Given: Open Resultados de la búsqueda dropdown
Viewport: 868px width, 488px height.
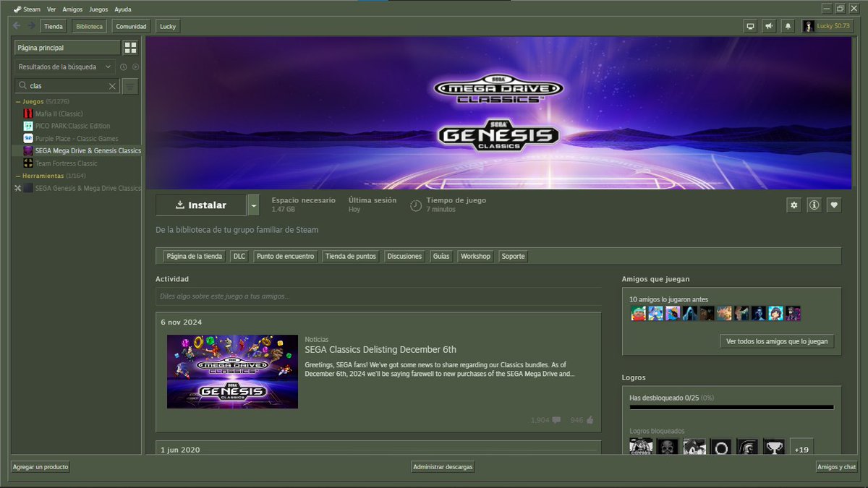Looking at the screenshot, I should [65, 67].
